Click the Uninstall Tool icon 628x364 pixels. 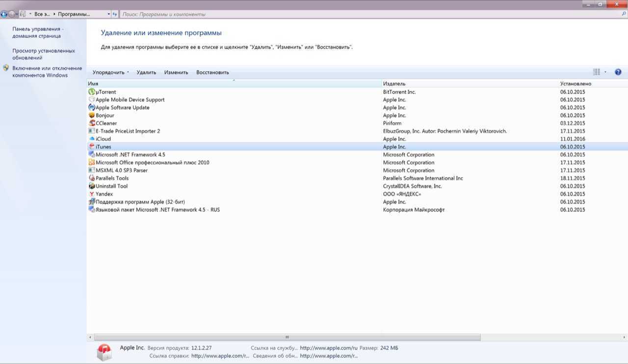pyautogui.click(x=92, y=186)
